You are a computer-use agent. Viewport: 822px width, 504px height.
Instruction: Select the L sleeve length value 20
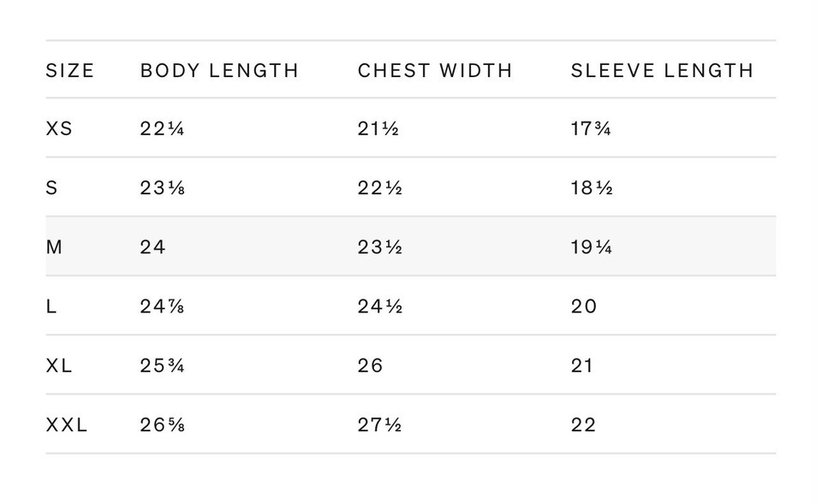pyautogui.click(x=584, y=306)
